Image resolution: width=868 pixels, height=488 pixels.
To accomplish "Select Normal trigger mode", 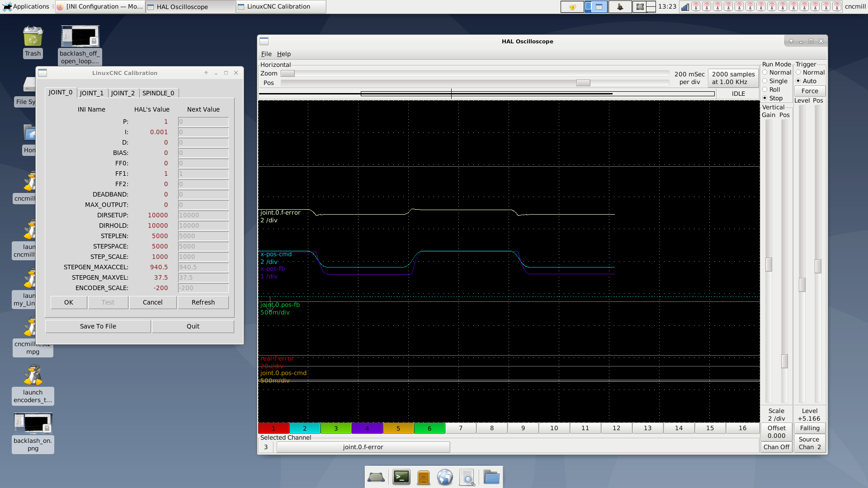I will 810,72.
